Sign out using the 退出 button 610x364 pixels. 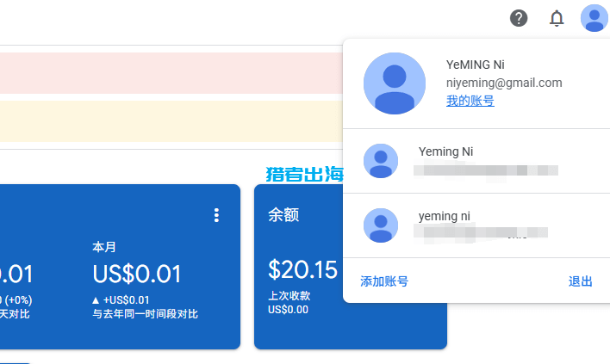[581, 281]
